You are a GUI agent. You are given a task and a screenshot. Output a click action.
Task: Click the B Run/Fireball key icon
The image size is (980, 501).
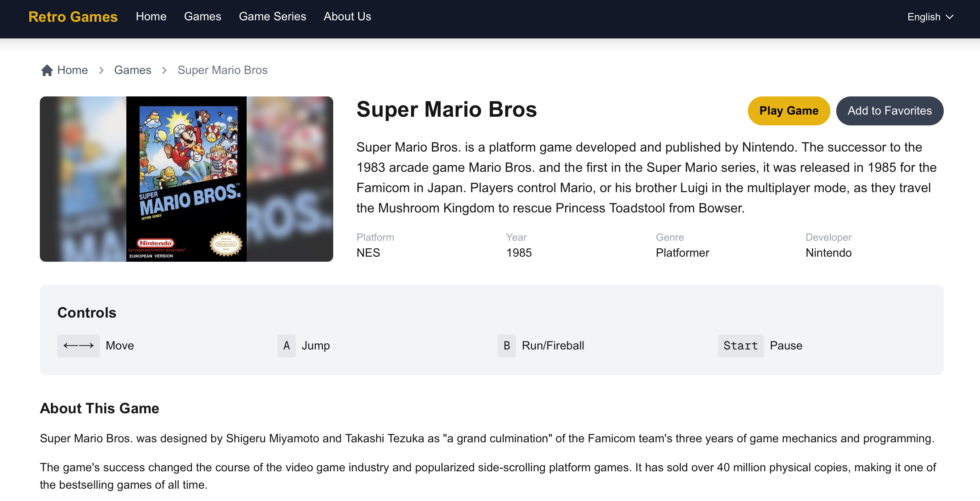[x=506, y=346]
